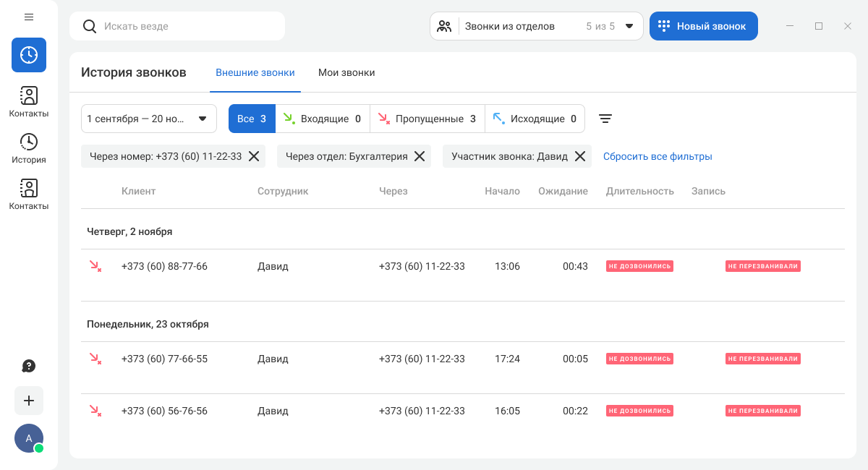Filter by Исходящие calls
Image resolution: width=868 pixels, height=470 pixels.
[535, 119]
